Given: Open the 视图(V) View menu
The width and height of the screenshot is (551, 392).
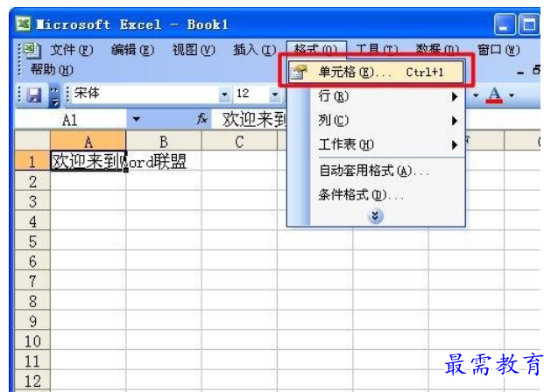Looking at the screenshot, I should [194, 50].
